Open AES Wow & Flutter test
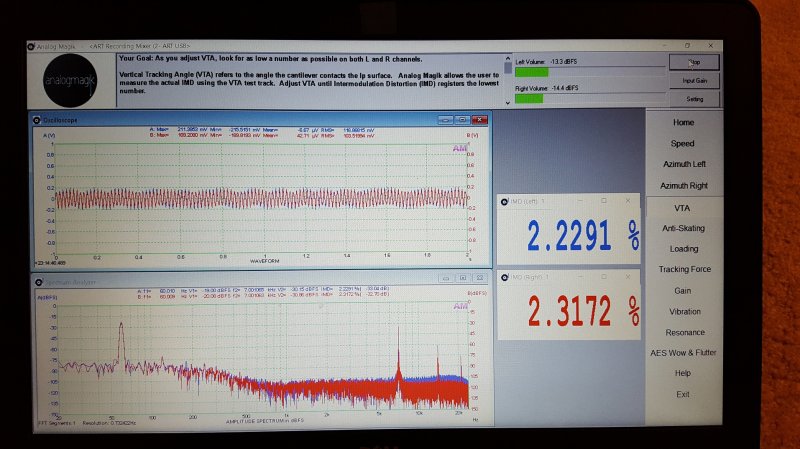The height and width of the screenshot is (449, 800). (683, 353)
